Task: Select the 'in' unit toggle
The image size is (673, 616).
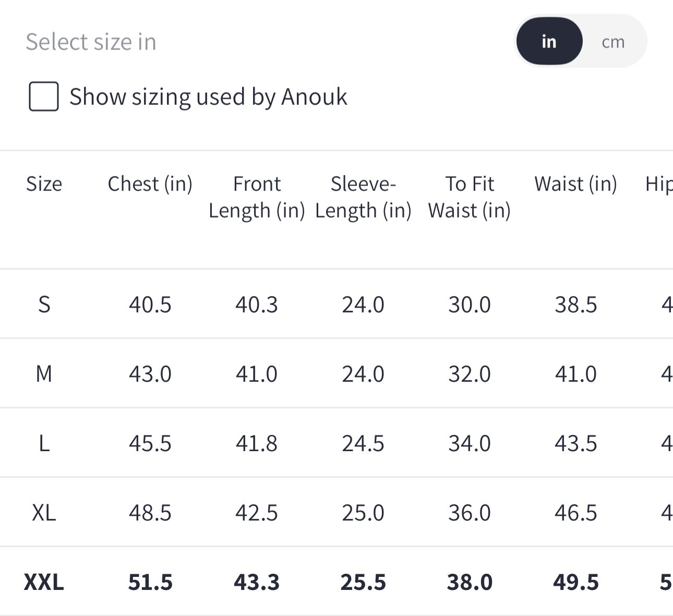Action: (x=549, y=41)
